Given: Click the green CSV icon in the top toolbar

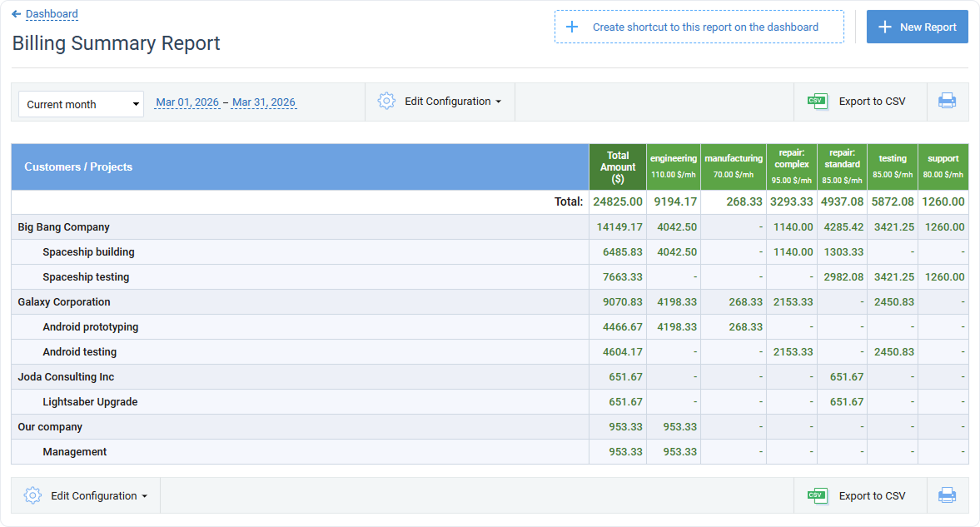Looking at the screenshot, I should (818, 100).
